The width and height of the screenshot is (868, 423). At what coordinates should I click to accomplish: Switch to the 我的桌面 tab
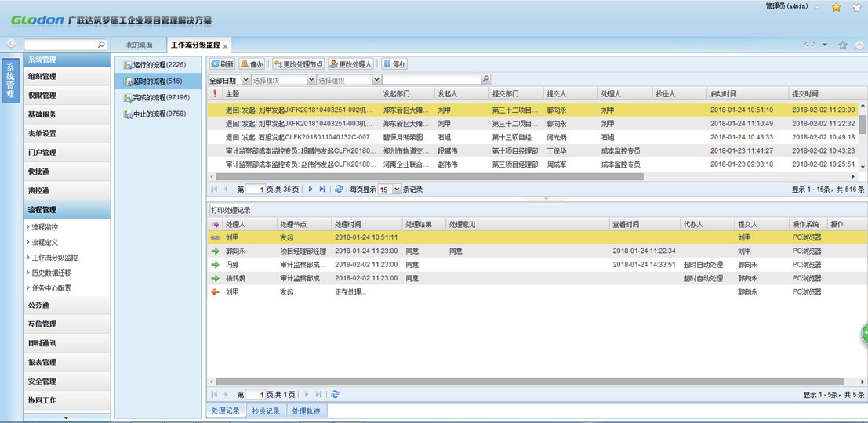[140, 45]
